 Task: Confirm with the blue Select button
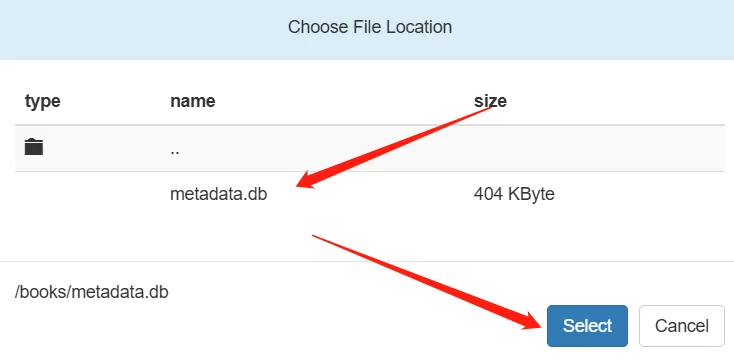tap(587, 326)
